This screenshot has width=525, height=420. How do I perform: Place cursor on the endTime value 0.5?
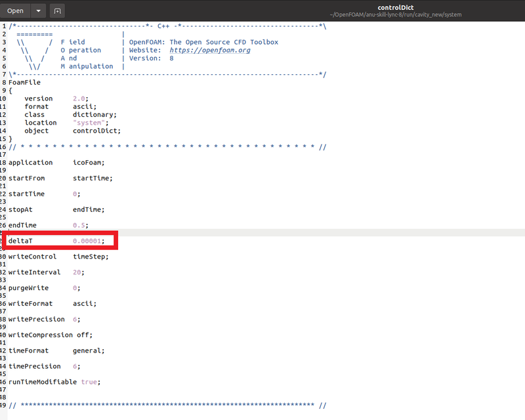[78, 225]
